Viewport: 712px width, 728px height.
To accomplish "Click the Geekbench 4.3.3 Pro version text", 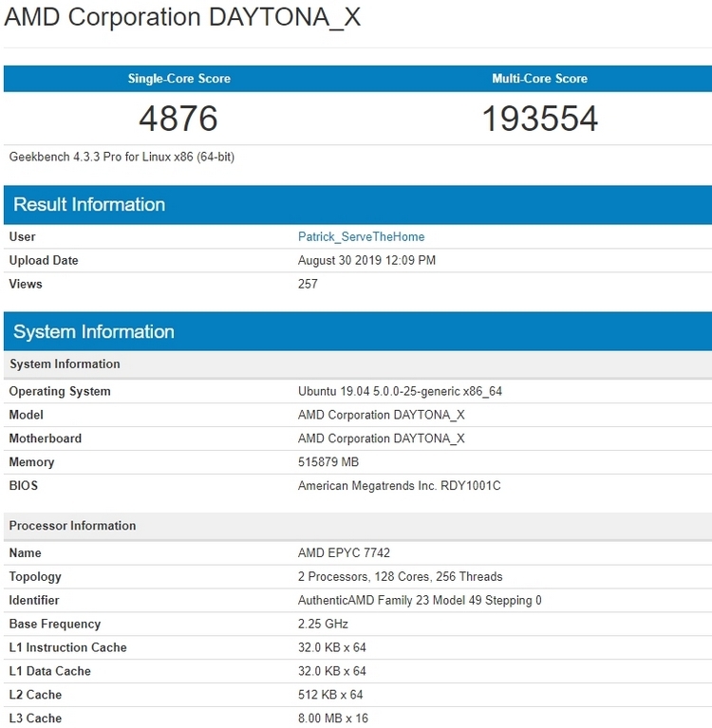I will (122, 157).
